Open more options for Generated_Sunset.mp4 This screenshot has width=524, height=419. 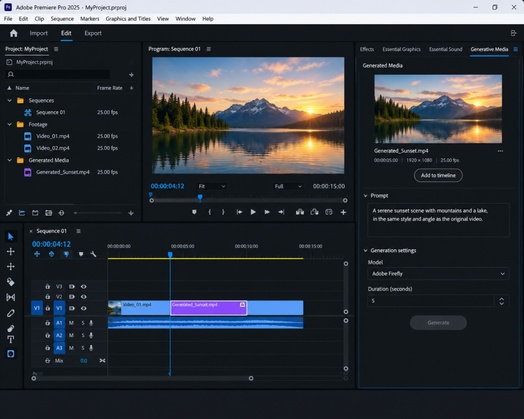click(500, 151)
